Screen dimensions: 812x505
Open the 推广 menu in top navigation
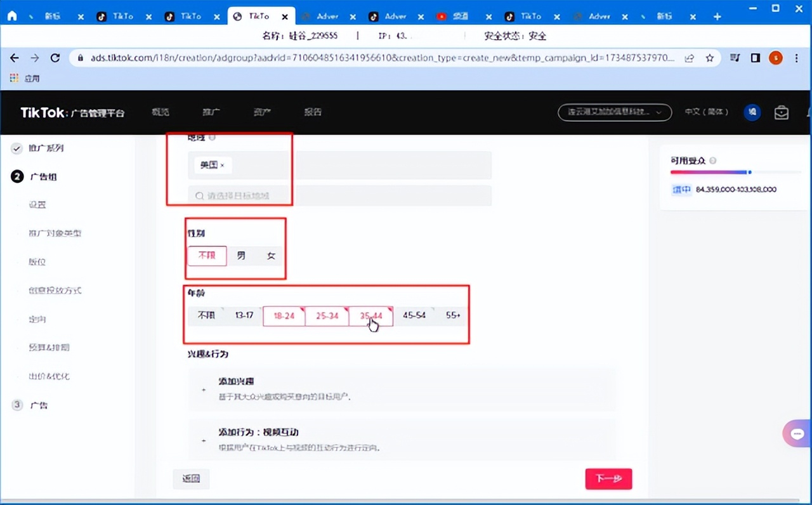pos(211,112)
